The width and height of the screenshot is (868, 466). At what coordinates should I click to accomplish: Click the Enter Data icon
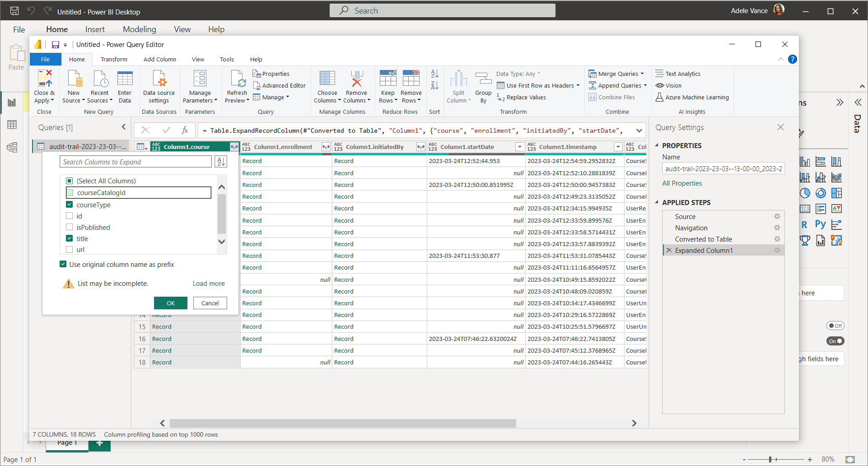pos(125,79)
